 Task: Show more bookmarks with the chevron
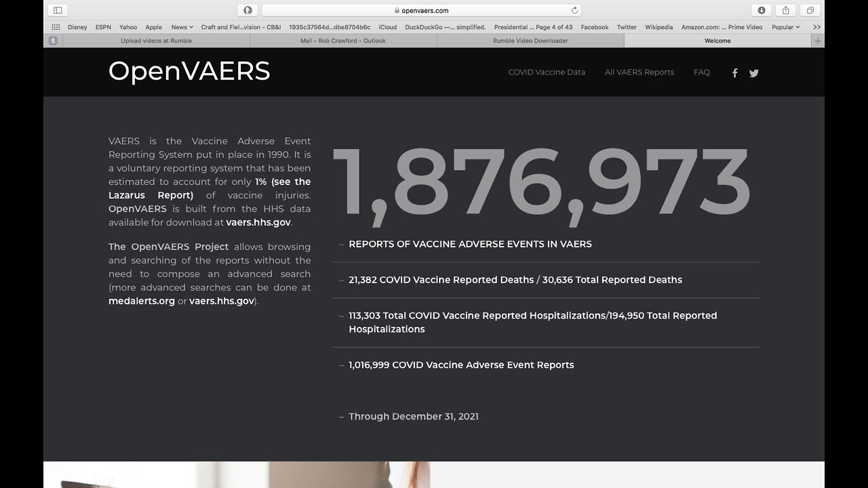[816, 27]
